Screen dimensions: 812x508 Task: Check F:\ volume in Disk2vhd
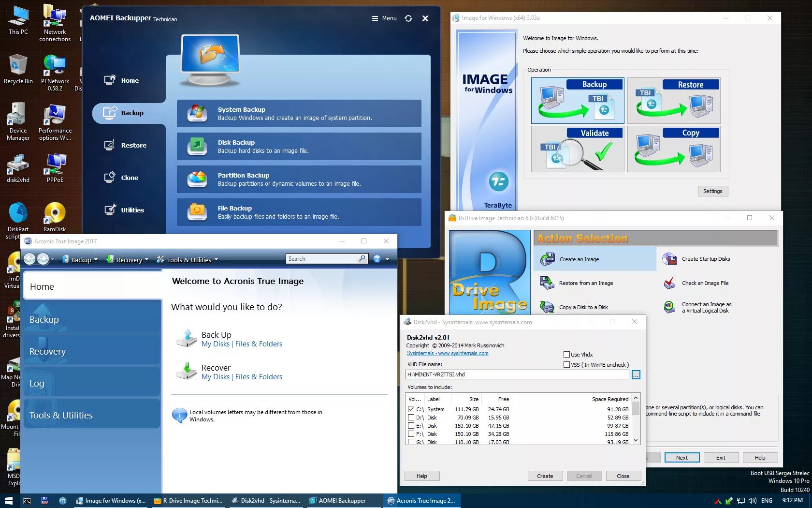411,434
